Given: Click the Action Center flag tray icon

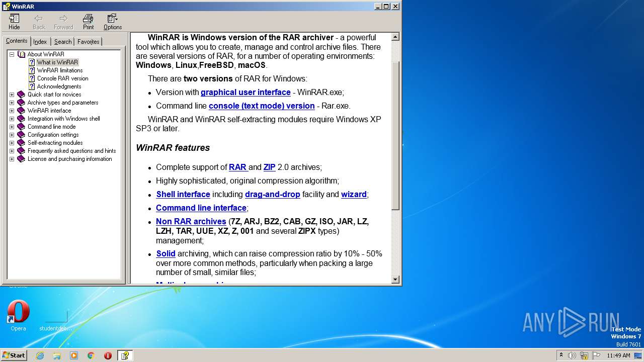Looking at the screenshot, I should [x=596, y=355].
